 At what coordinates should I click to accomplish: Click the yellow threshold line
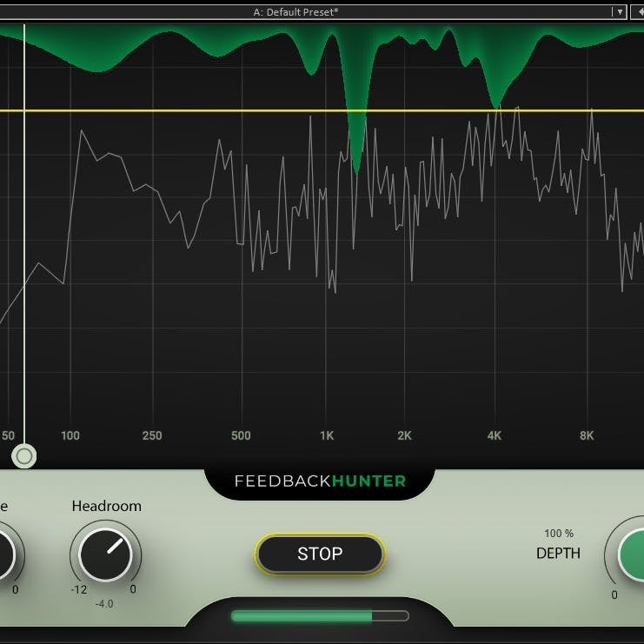point(322,110)
